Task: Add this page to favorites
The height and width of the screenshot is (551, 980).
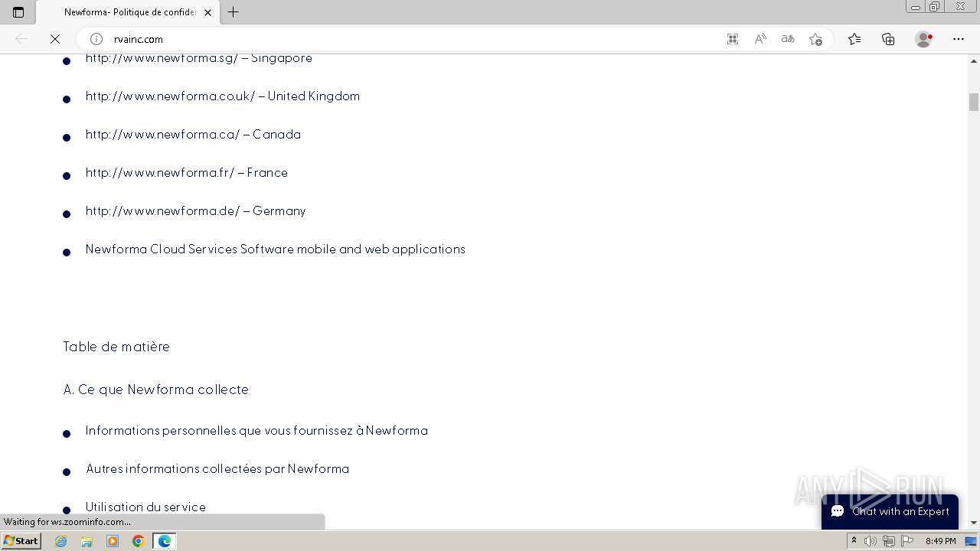Action: tap(815, 39)
